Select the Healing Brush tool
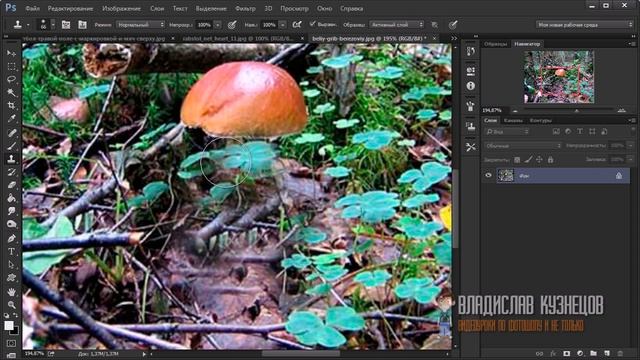This screenshot has height=360, width=640. [x=11, y=133]
